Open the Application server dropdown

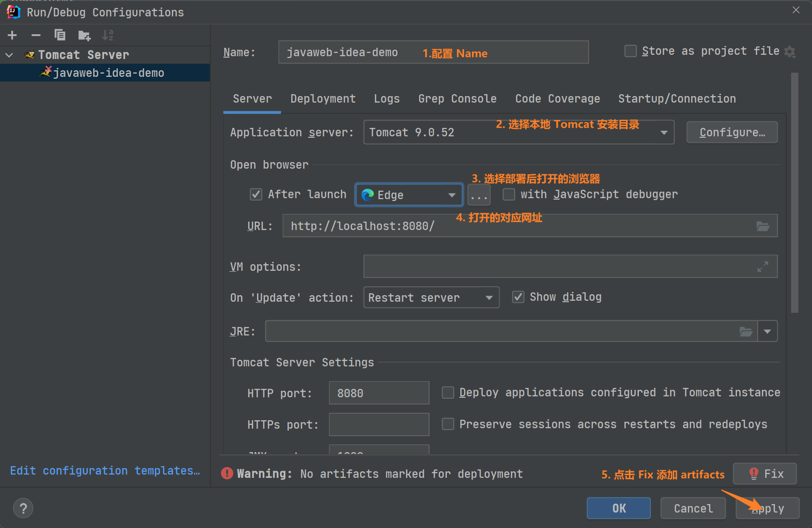[664, 133]
